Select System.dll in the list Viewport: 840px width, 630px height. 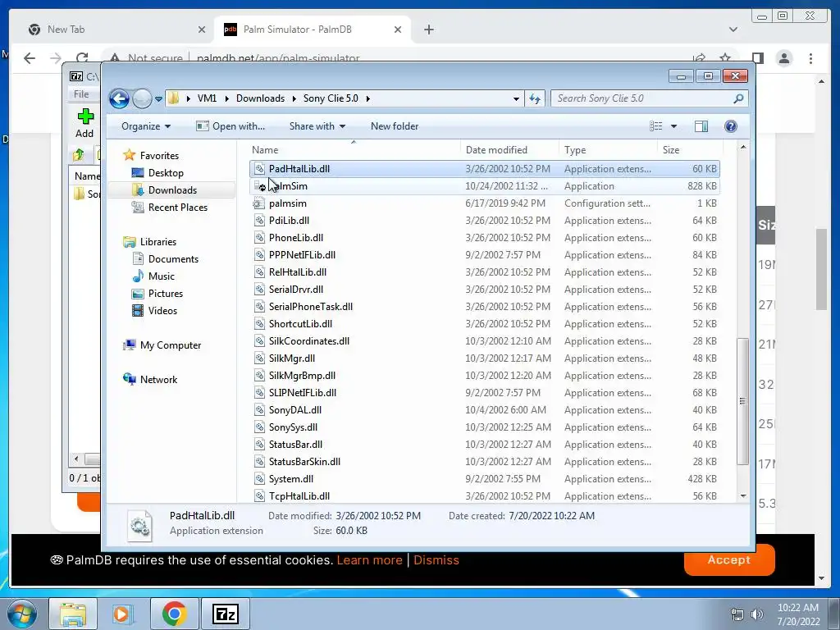[x=485, y=479]
